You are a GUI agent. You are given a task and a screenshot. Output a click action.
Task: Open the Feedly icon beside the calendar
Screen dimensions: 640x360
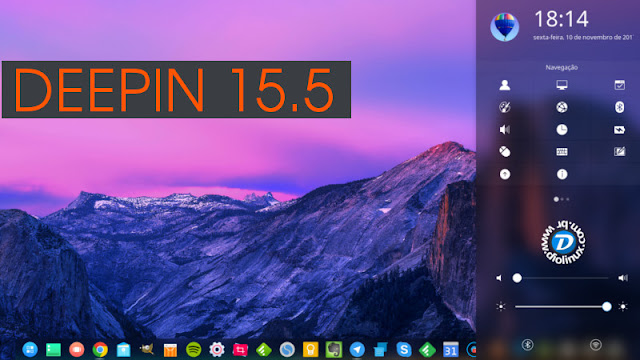point(427,349)
